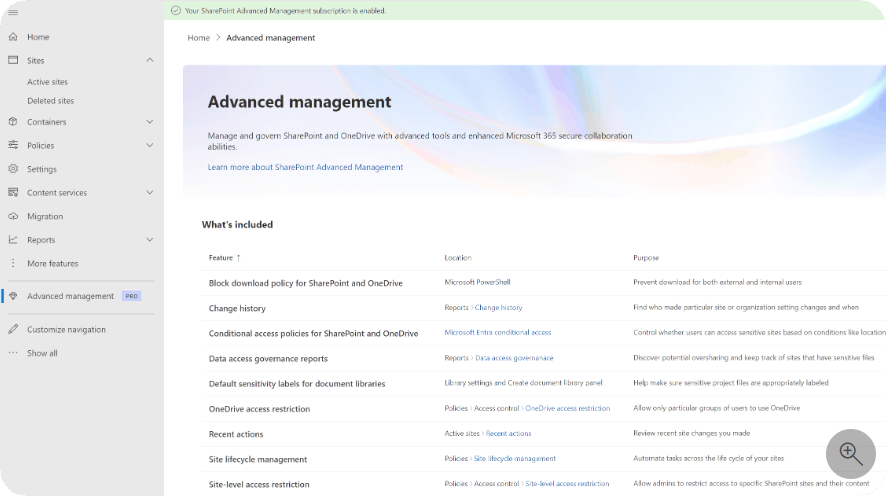Select Site-level access restriction feature name
The image size is (886, 496).
pos(259,484)
